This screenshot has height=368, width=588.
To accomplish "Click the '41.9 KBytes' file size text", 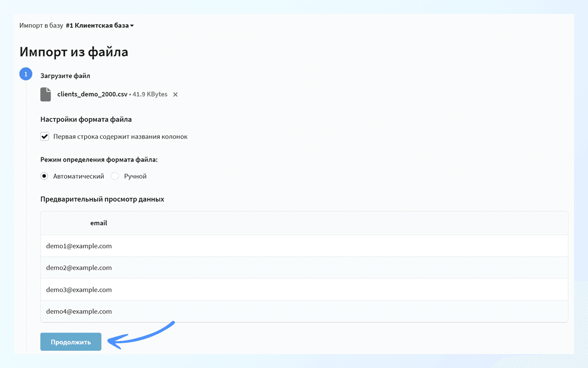I will 150,94.
